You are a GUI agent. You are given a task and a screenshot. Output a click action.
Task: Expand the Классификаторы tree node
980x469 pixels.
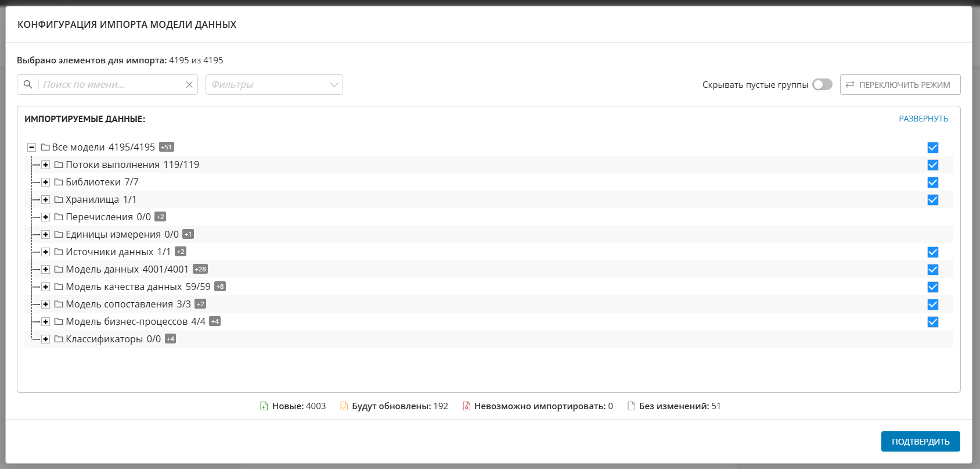pyautogui.click(x=45, y=339)
